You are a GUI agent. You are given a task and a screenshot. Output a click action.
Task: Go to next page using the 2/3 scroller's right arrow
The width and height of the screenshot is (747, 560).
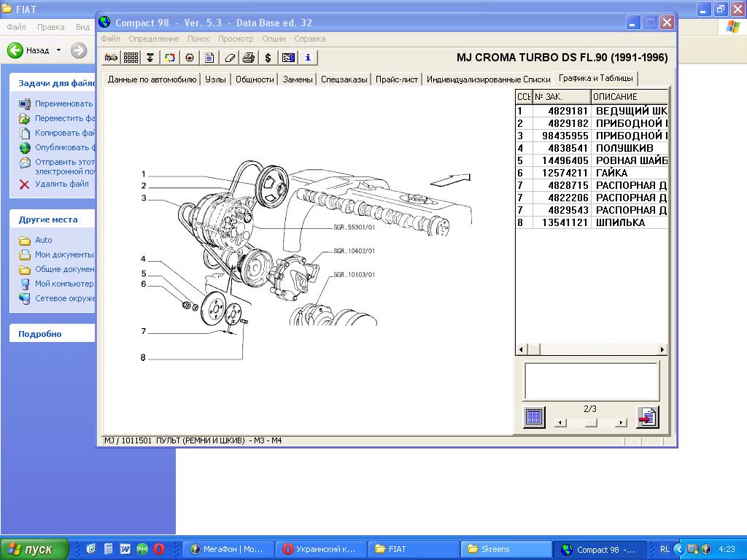click(x=621, y=423)
